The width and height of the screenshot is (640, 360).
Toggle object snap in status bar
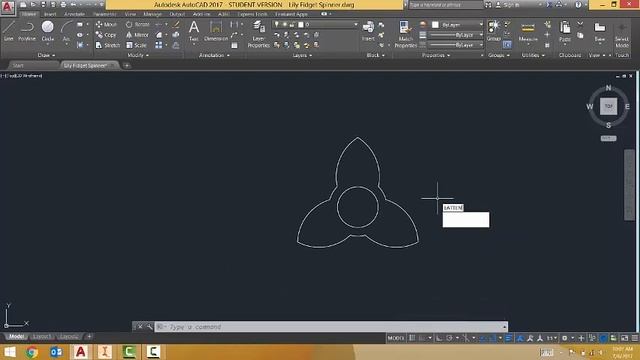pos(493,338)
